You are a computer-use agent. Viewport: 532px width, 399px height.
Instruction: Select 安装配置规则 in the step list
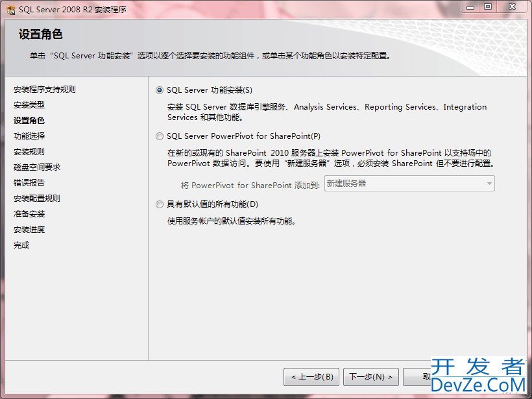click(x=37, y=199)
